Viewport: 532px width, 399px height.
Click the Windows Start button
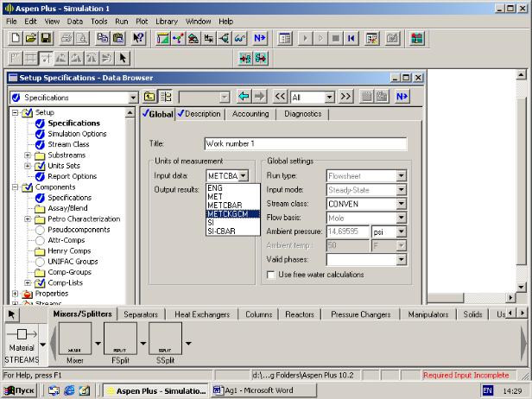21,390
